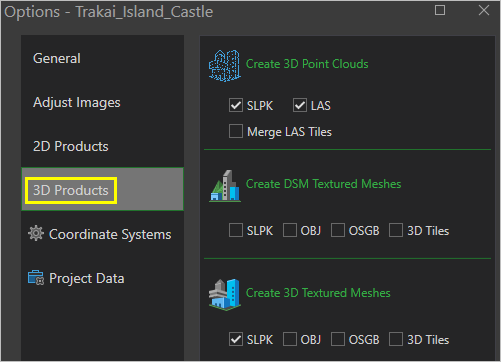Uncheck the LAS point cloud checkbox
The width and height of the screenshot is (501, 362).
click(x=300, y=105)
